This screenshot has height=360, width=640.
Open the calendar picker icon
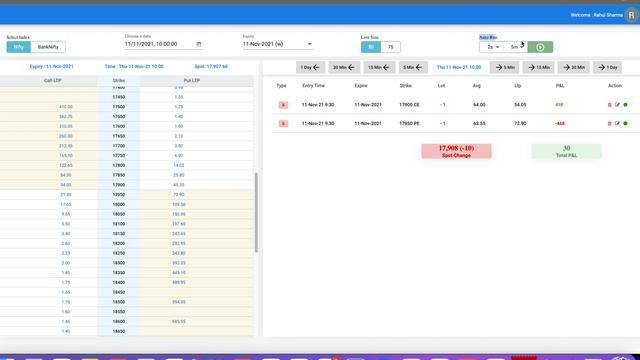pos(199,44)
